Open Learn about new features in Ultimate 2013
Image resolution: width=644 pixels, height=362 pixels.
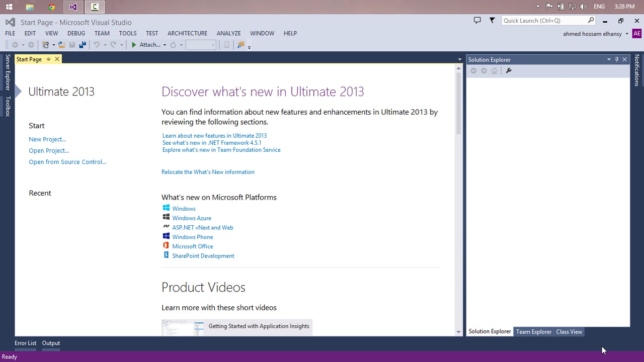coord(214,136)
